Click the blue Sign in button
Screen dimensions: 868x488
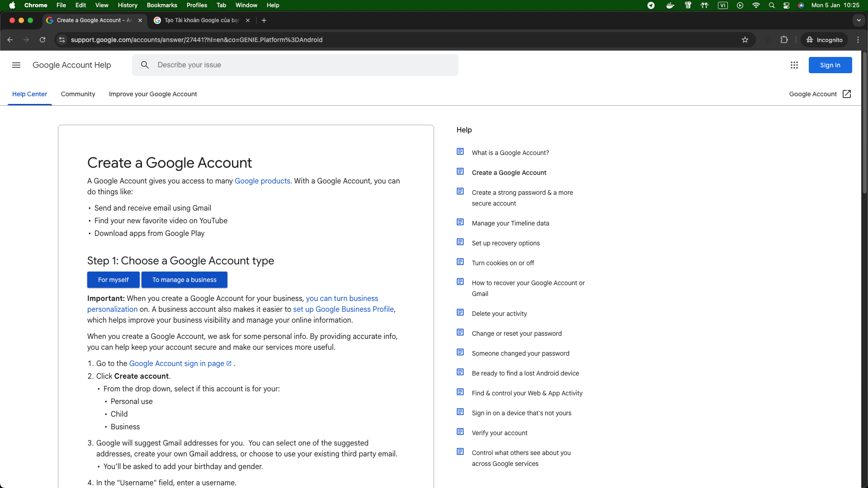tap(830, 65)
